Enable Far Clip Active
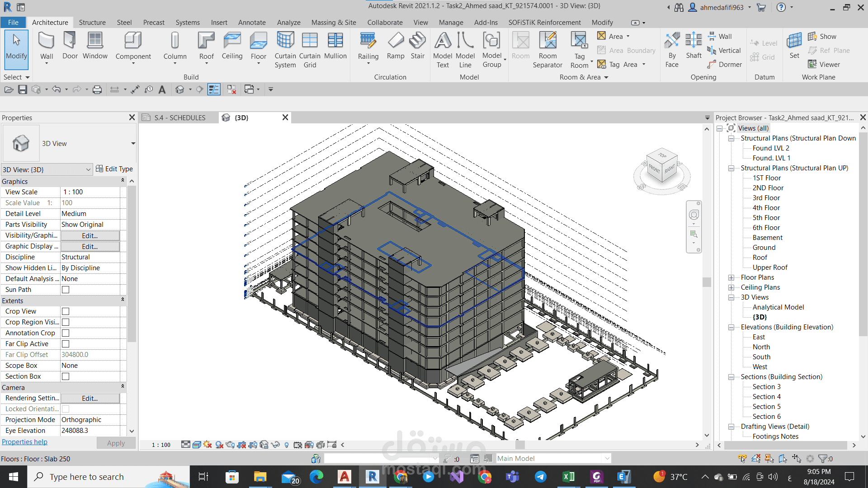Viewport: 868px width, 488px height. pyautogui.click(x=65, y=343)
